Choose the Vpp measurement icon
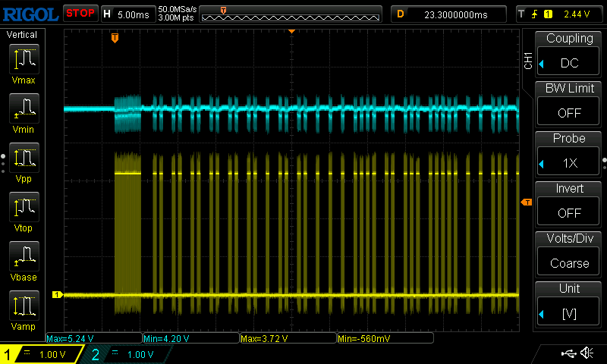This screenshot has height=364, width=607. (x=24, y=158)
